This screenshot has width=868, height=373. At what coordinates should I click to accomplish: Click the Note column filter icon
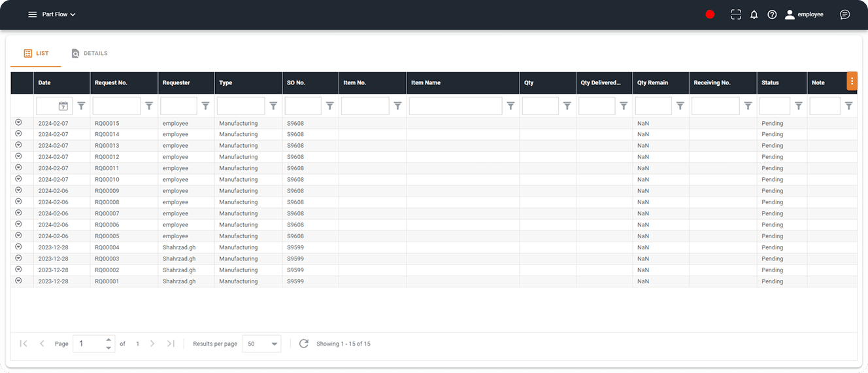point(848,106)
